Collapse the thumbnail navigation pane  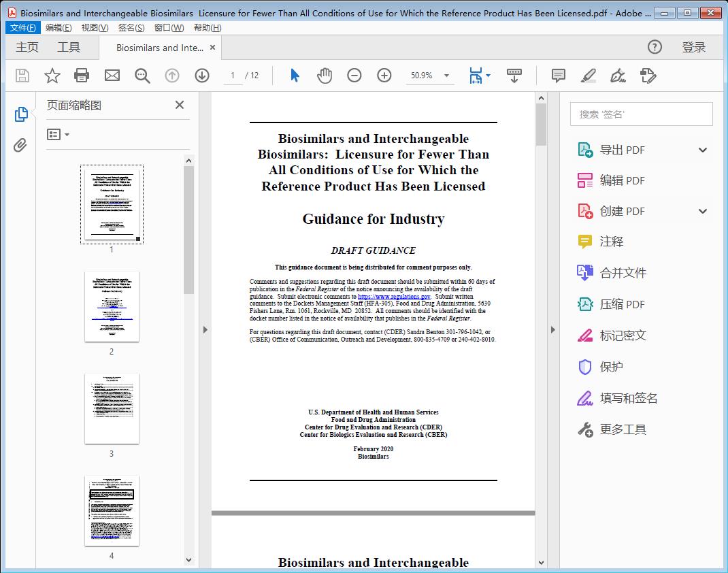179,105
